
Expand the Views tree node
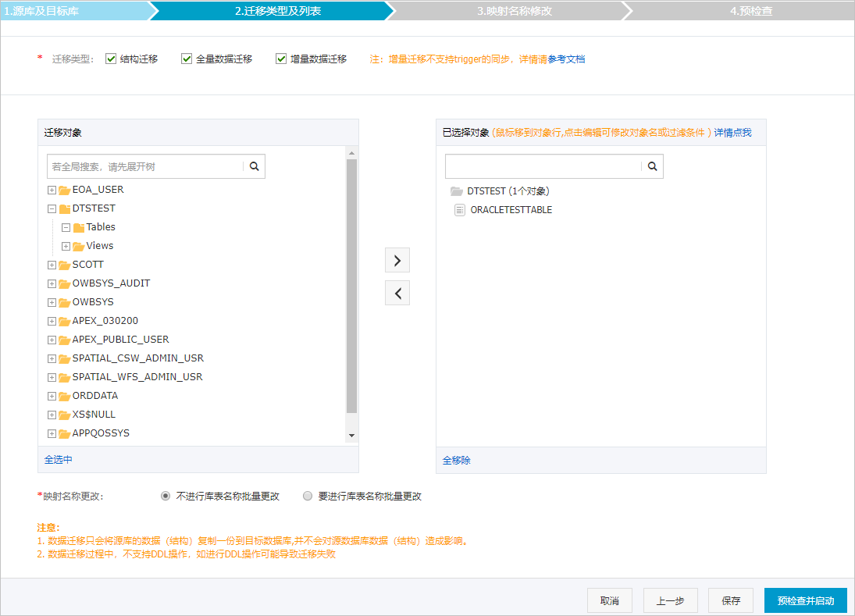coord(66,247)
